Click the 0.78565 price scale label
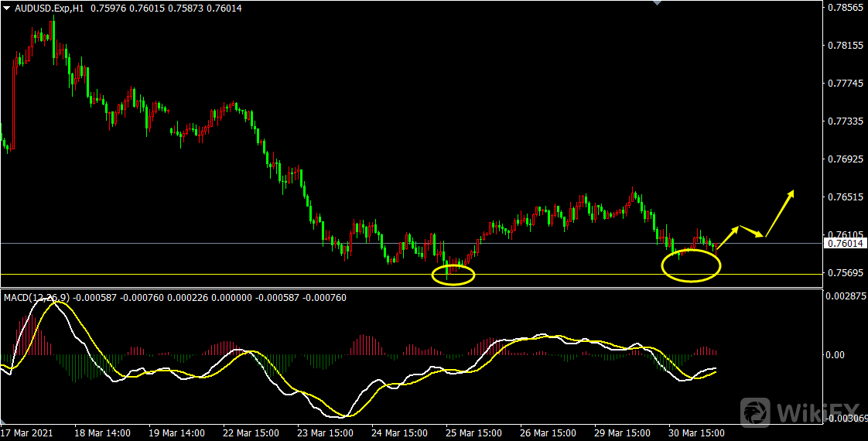Viewport: 868px width, 441px height. [x=843, y=8]
